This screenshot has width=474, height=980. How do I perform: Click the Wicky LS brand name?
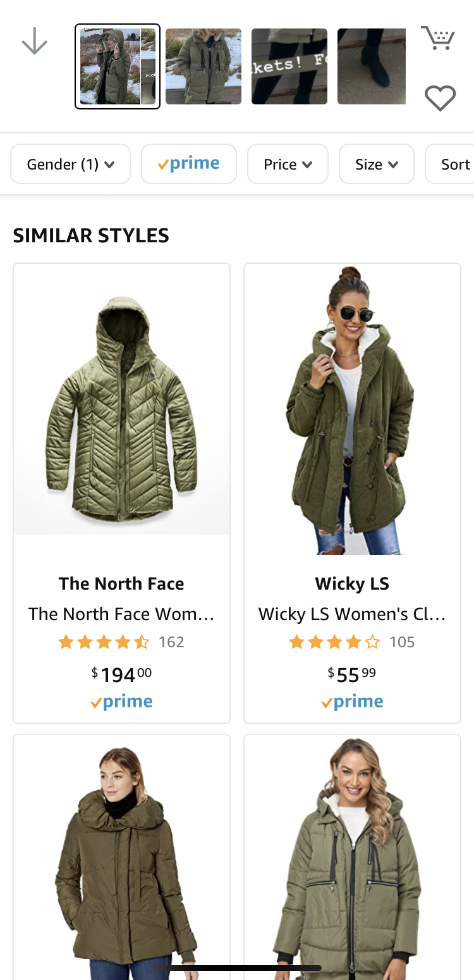(352, 583)
